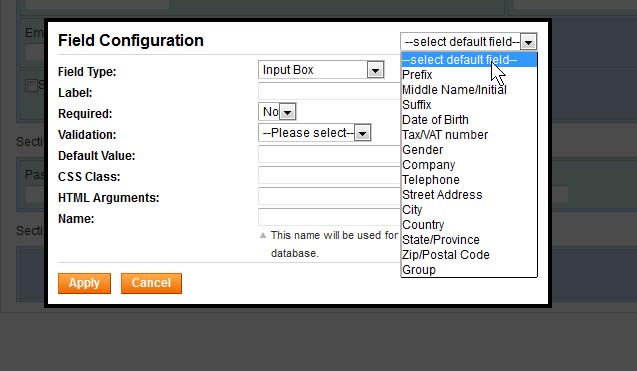Click the Validation label
The width and height of the screenshot is (637, 371).
(87, 135)
